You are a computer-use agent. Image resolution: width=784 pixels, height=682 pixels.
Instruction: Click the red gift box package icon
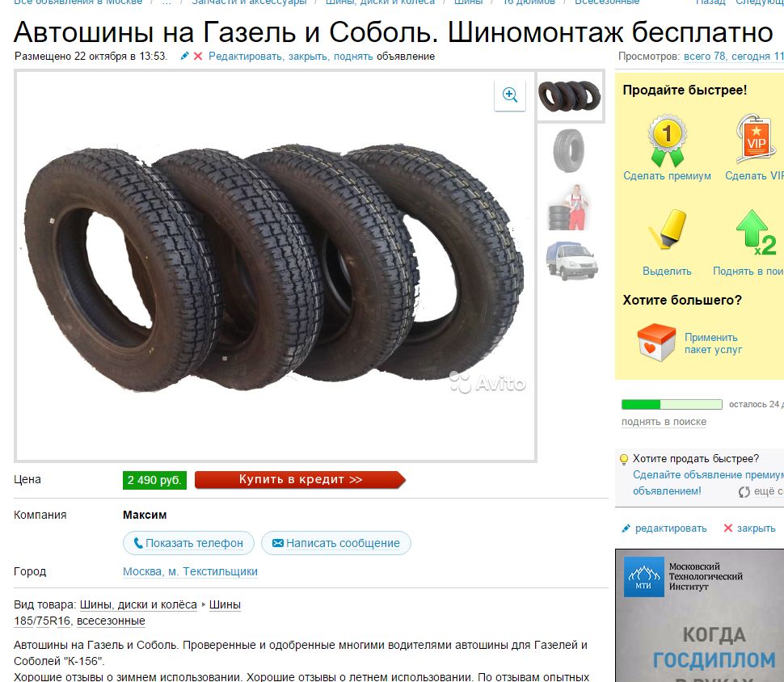(x=656, y=343)
